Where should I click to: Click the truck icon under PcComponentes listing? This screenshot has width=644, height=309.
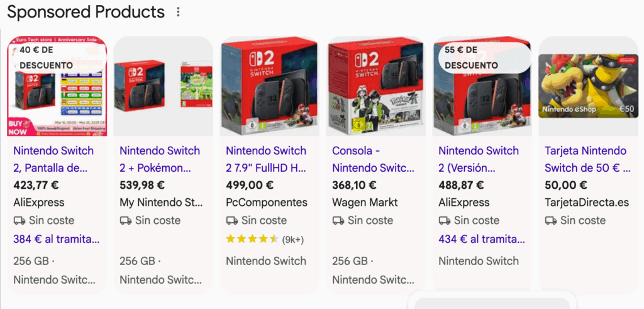[232, 221]
